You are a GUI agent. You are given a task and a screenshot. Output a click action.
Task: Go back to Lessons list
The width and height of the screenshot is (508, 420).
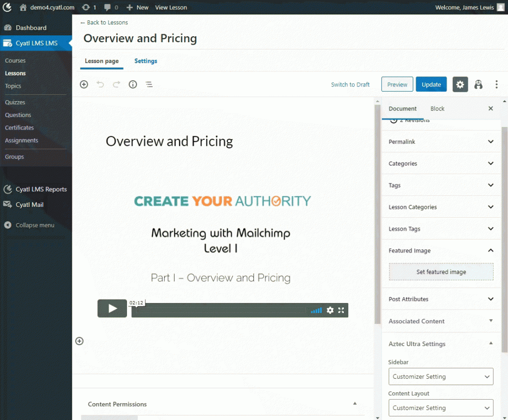[x=104, y=22]
